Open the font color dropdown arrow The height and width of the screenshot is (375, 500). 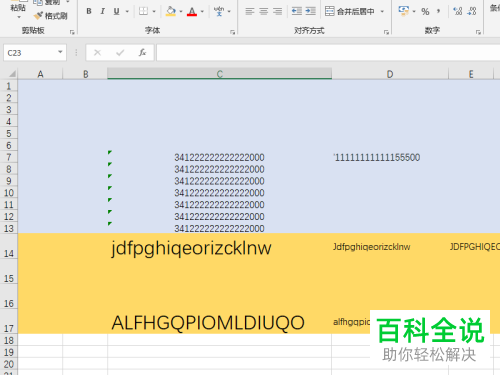pos(202,12)
